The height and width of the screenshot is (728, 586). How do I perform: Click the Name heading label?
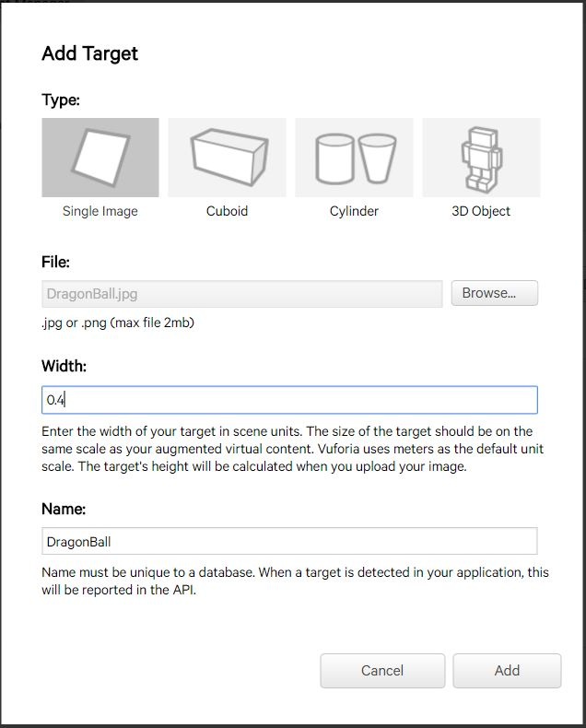tap(64, 510)
